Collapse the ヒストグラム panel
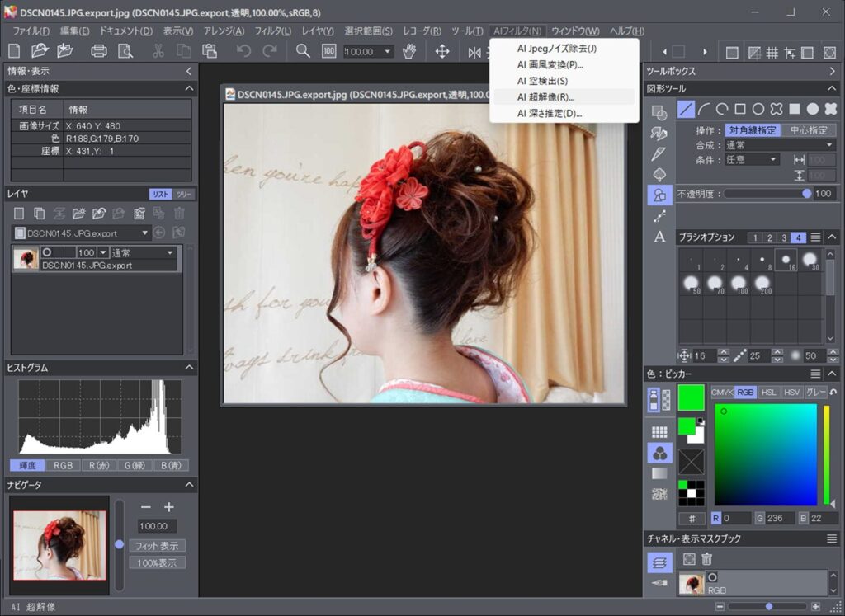Image resolution: width=845 pixels, height=616 pixels. click(189, 368)
